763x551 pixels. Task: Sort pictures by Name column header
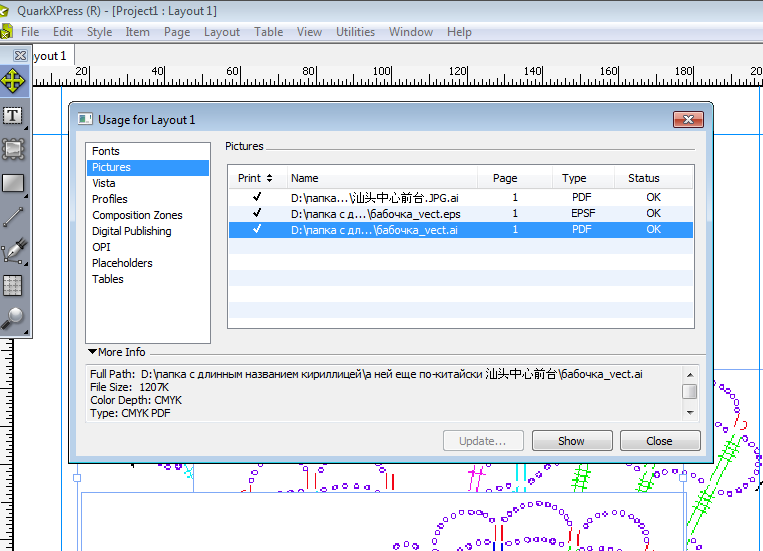coord(382,178)
